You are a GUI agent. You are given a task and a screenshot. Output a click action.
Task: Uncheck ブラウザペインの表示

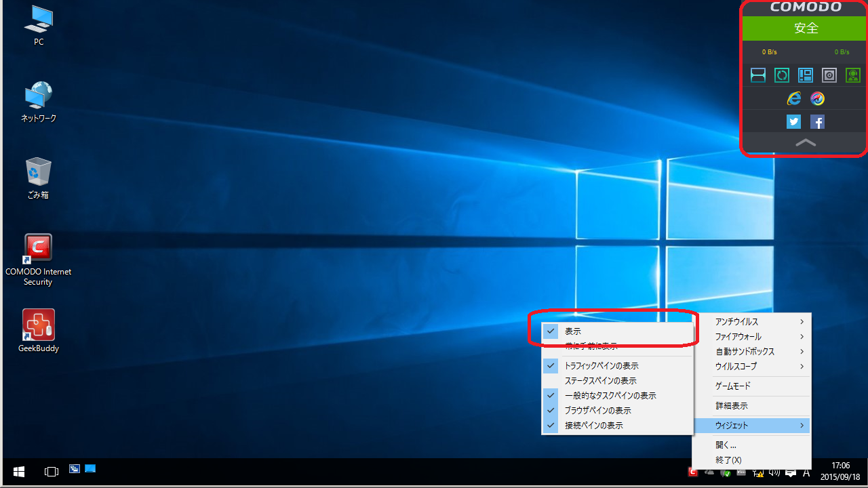coord(618,411)
